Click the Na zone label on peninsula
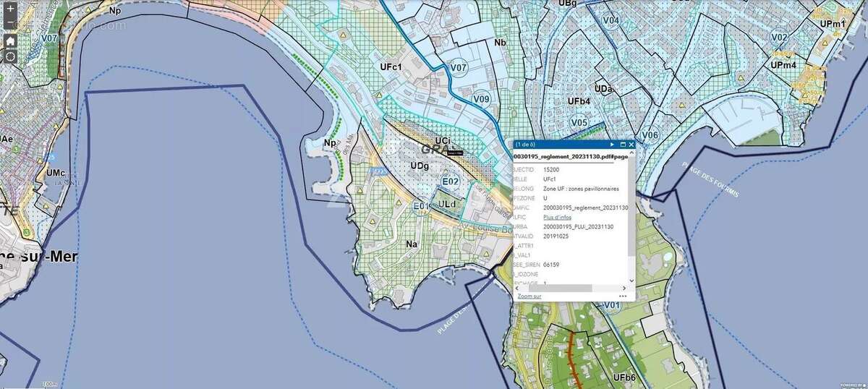 [x=412, y=244]
